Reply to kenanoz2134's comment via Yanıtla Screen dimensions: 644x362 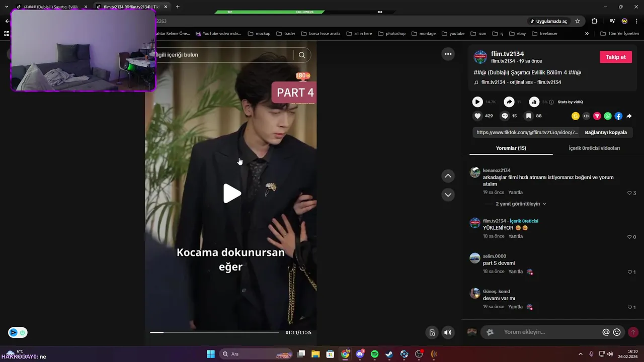(515, 193)
